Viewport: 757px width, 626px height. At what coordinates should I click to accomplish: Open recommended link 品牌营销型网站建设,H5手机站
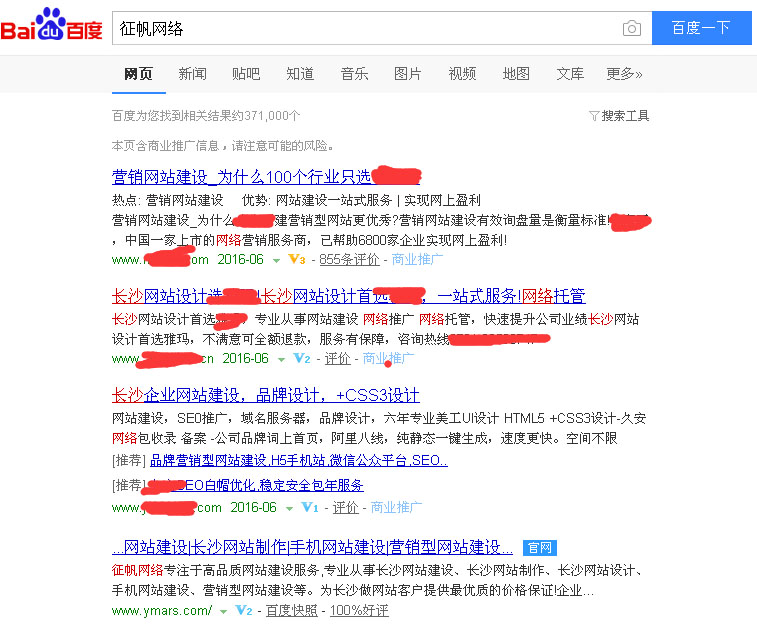coord(299,460)
